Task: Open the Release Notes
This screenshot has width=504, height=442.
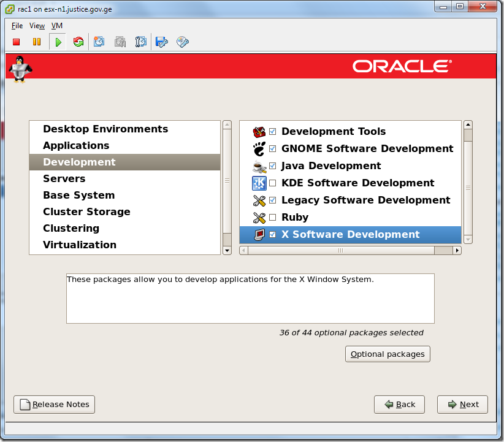Action: point(54,404)
